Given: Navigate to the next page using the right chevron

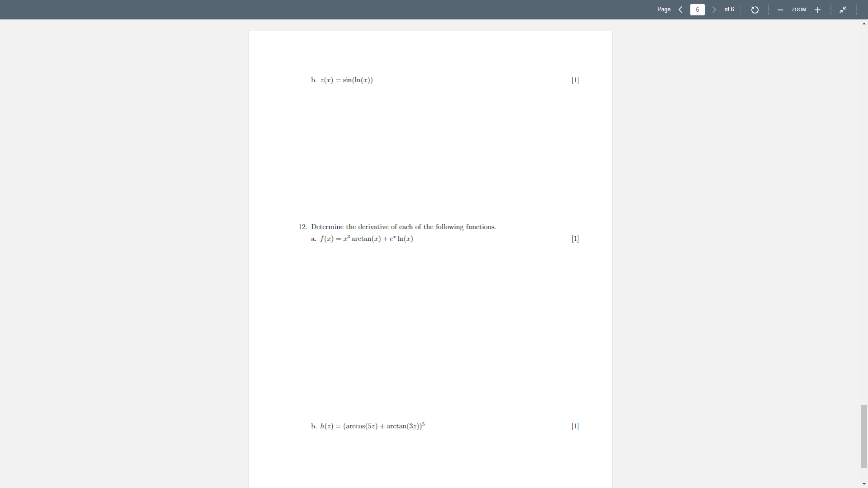Looking at the screenshot, I should (714, 9).
